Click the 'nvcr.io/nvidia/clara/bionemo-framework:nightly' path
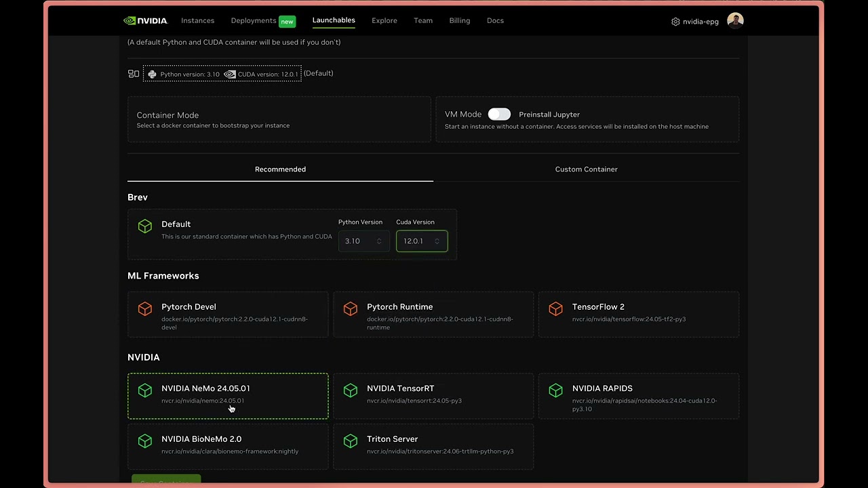The image size is (868, 488). coord(230,451)
